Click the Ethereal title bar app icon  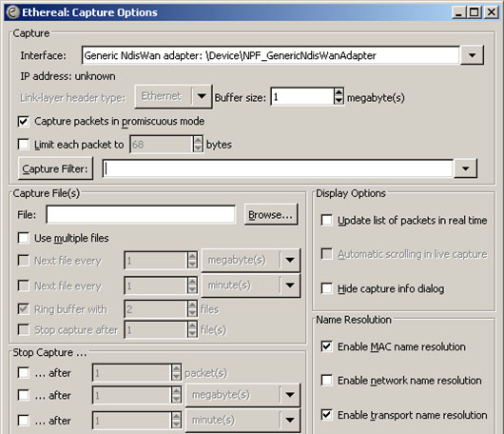tap(12, 12)
